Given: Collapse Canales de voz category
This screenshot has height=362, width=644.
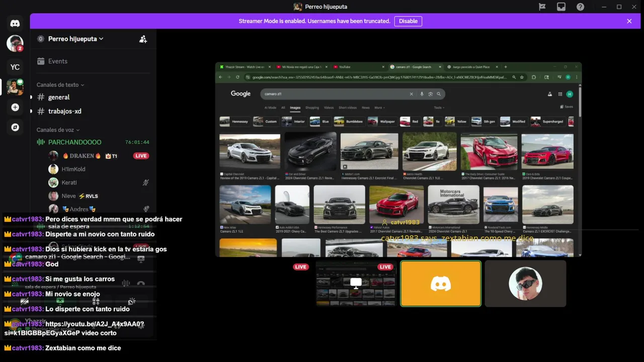Looking at the screenshot, I should [58, 130].
